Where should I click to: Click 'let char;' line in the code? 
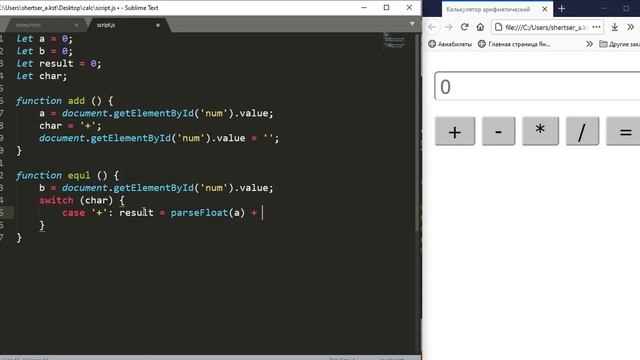42,76
